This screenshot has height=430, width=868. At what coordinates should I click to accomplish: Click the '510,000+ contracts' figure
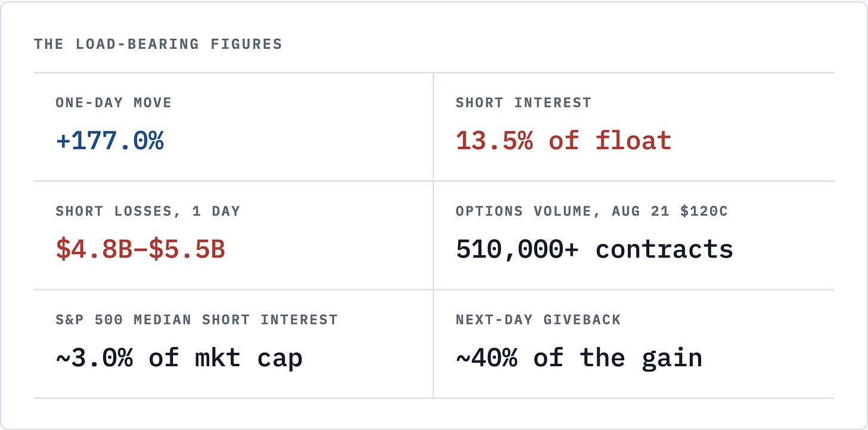pyautogui.click(x=594, y=249)
